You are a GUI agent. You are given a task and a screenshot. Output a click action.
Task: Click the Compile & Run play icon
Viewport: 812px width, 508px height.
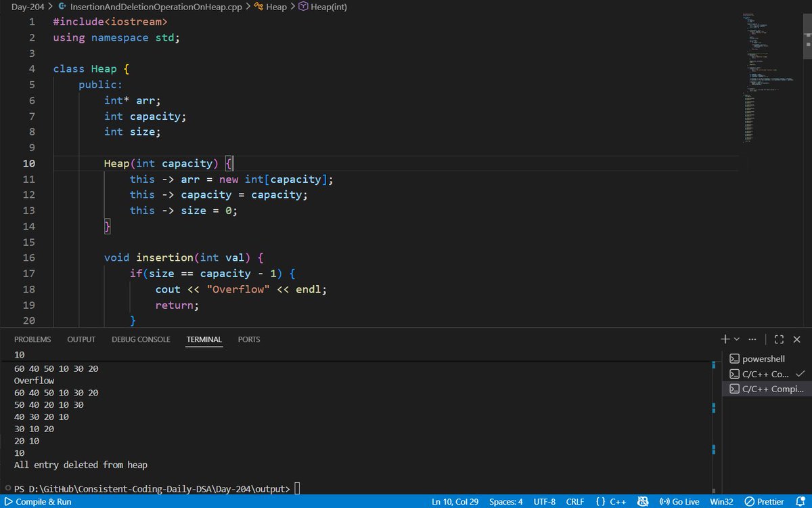click(9, 502)
